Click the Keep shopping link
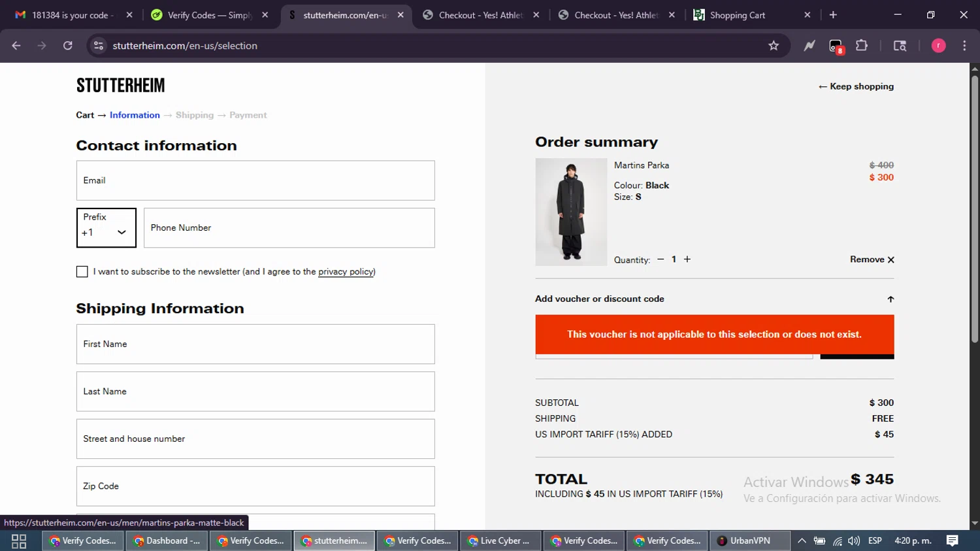The width and height of the screenshot is (980, 551). click(x=856, y=86)
